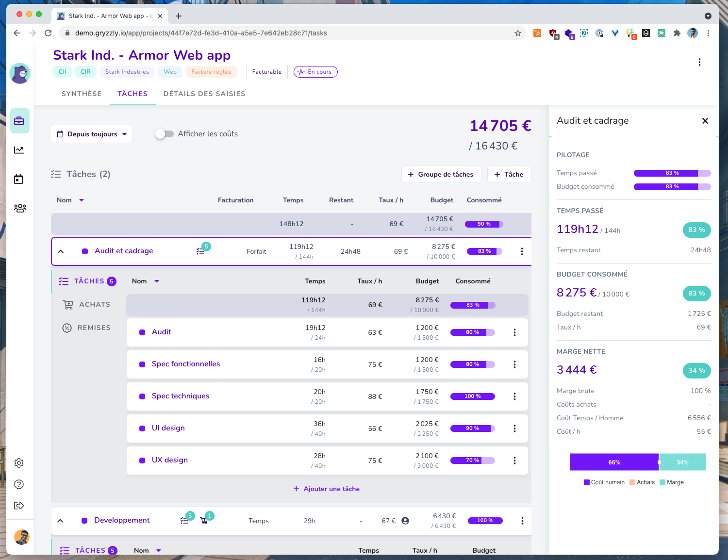Click the add Tâche button
The width and height of the screenshot is (728, 560).
509,174
